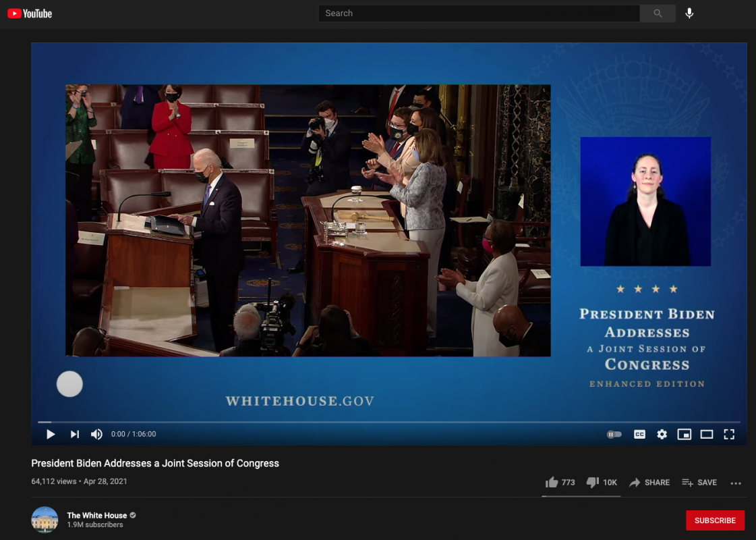Click the 0:00 / 1:06:00 time display
This screenshot has width=756, height=540.
[134, 434]
